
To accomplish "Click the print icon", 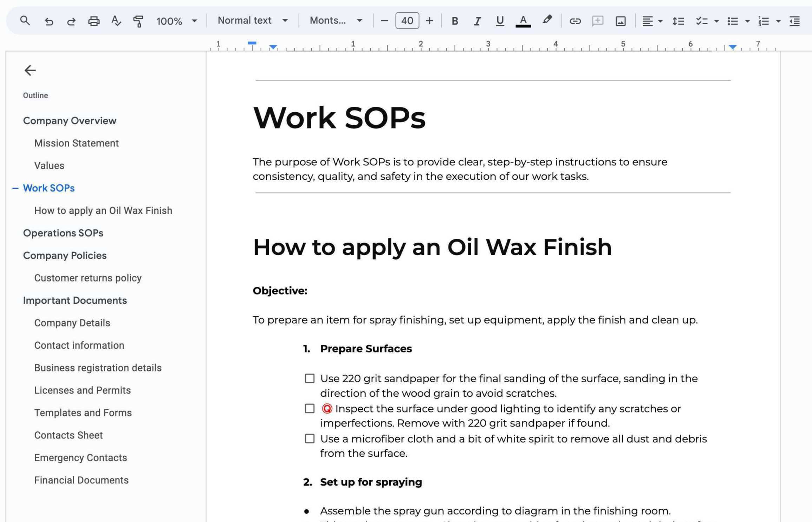I will [93, 21].
